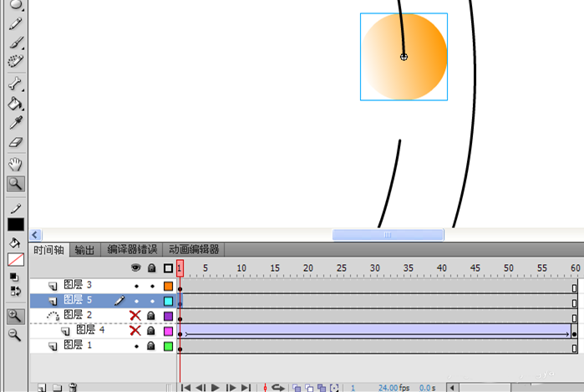Open modify onion markers menu

[x=334, y=388]
